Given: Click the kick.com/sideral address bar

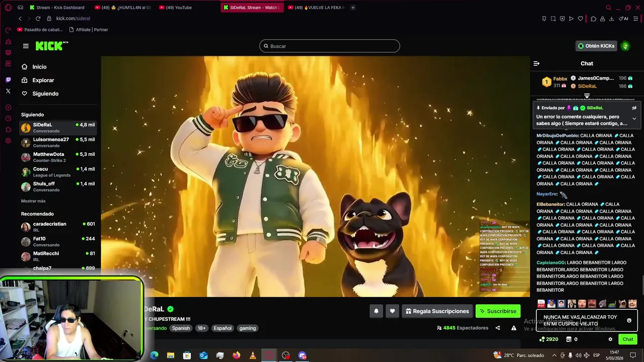Looking at the screenshot, I should point(73,19).
